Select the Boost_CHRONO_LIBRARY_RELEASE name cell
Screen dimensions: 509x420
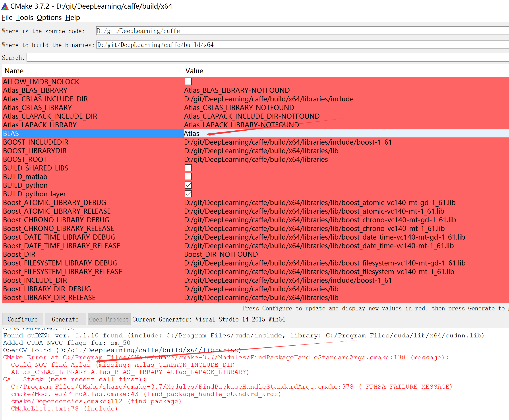(x=92, y=228)
